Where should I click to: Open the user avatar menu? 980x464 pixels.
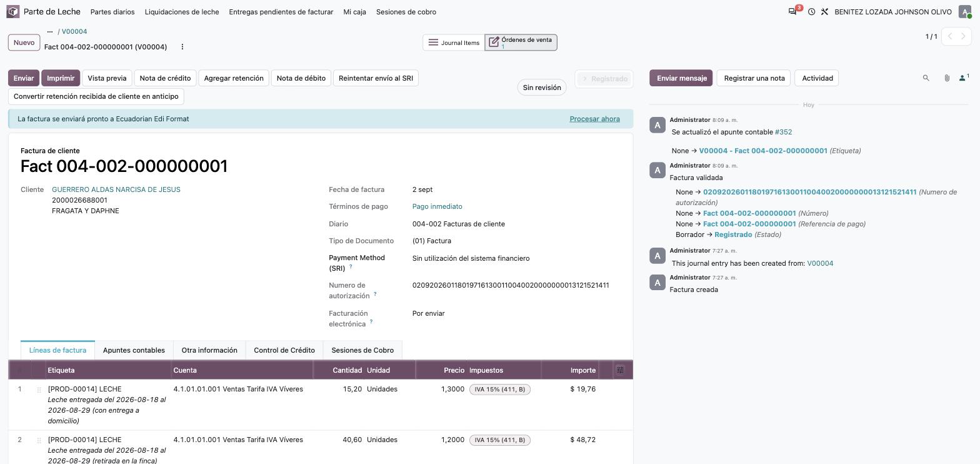(x=965, y=12)
